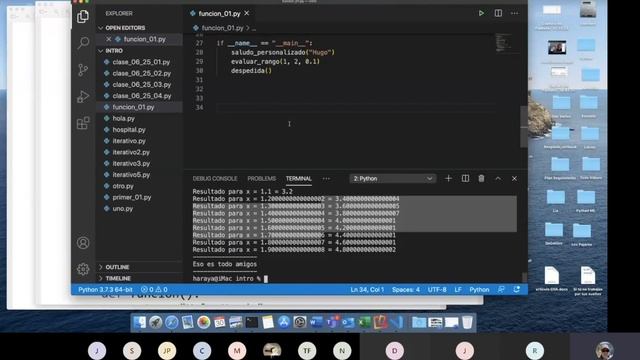Open hola.py in explorer

(x=123, y=118)
